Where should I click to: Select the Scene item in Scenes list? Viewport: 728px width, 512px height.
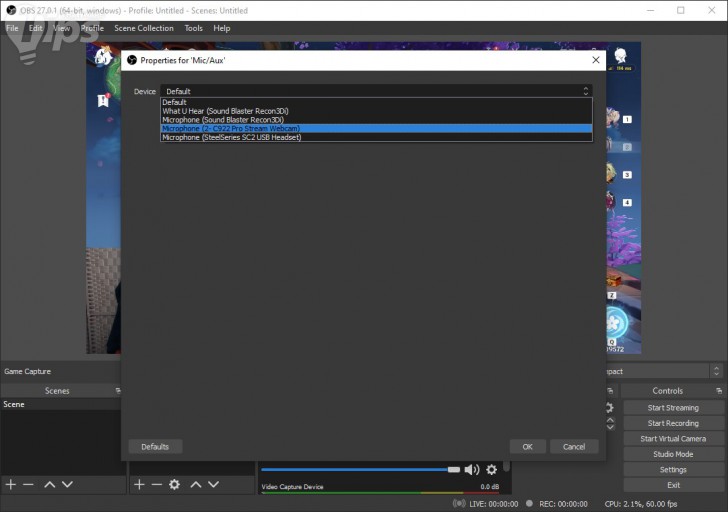point(60,404)
